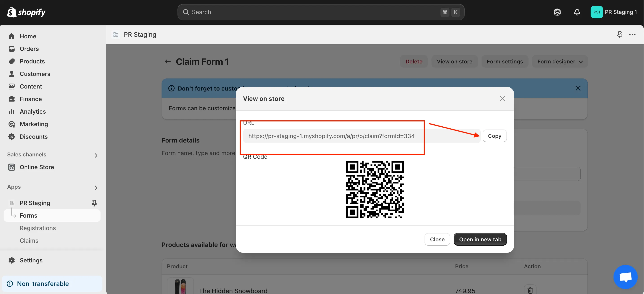Click the Discounts badge icon
The image size is (644, 294).
11,136
